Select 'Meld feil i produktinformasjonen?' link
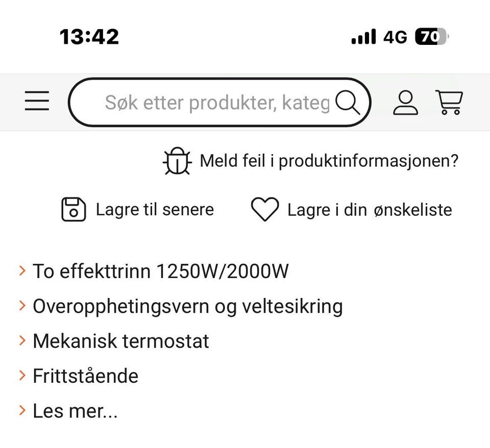490x448 pixels. 329,161
